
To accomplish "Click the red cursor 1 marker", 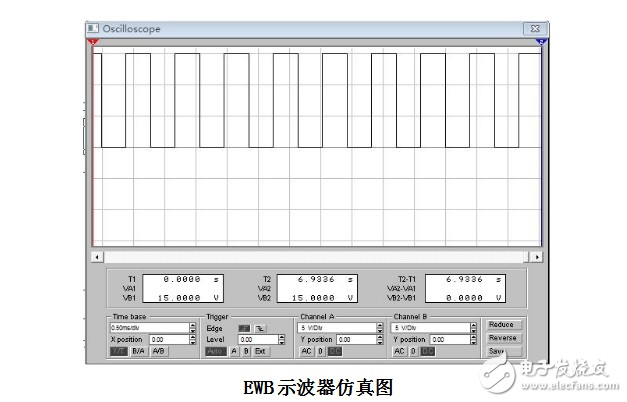I will pyautogui.click(x=93, y=42).
